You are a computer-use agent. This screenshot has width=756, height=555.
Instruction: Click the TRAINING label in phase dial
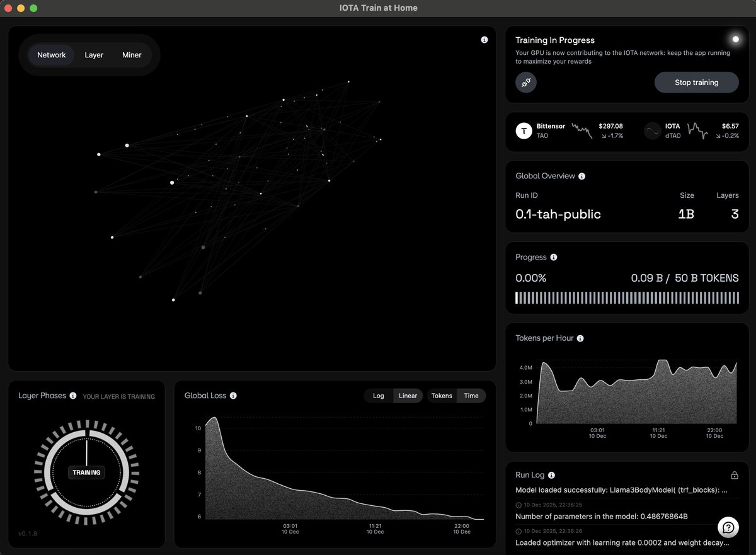click(86, 472)
